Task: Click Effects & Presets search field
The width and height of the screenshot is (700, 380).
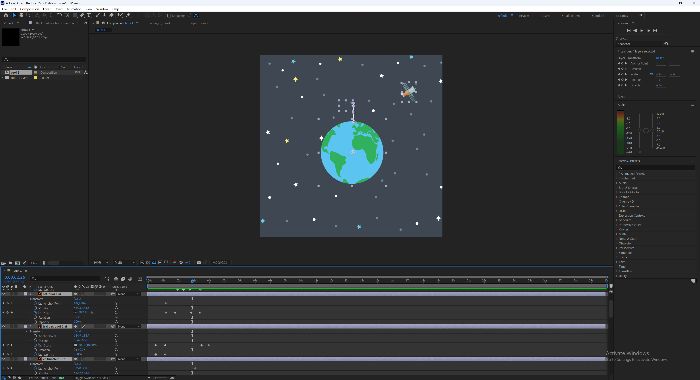Action: 655,167
